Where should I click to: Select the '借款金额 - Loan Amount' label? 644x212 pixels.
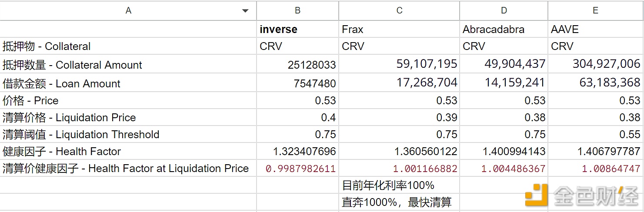(x=128, y=83)
